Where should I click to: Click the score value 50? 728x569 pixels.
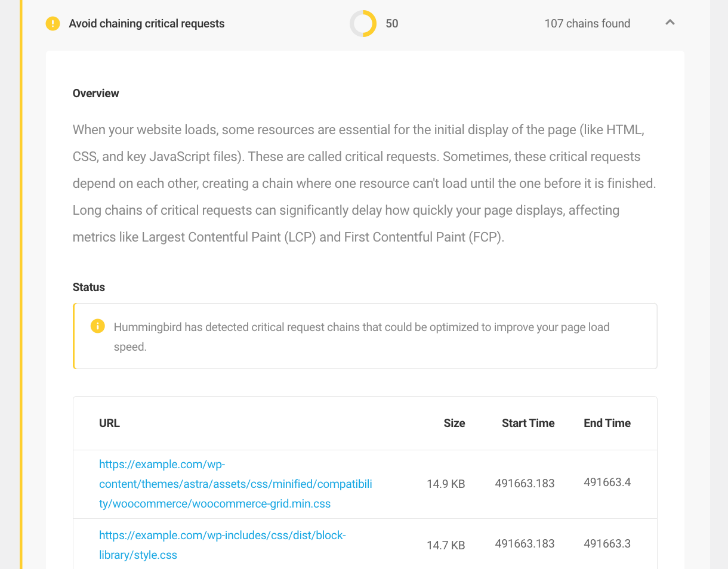point(392,24)
